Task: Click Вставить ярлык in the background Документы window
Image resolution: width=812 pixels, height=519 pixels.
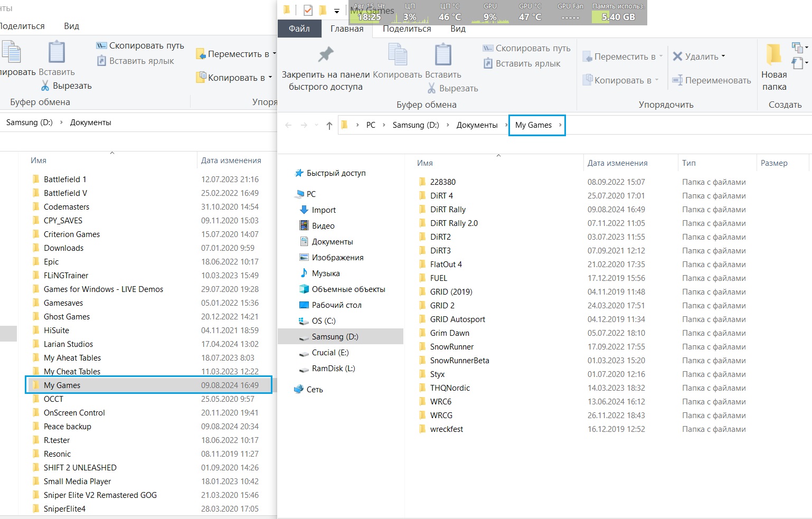Action: click(x=135, y=61)
